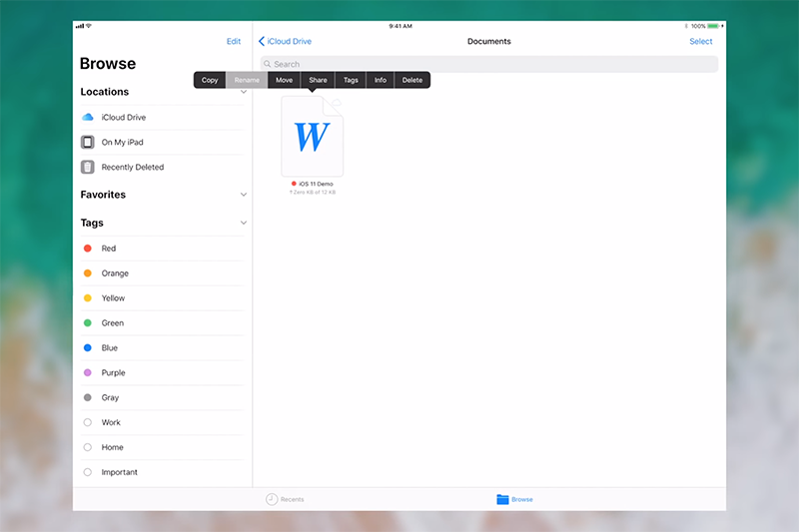This screenshot has width=799, height=532.
Task: Choose Copy in the popup menu
Action: point(210,80)
